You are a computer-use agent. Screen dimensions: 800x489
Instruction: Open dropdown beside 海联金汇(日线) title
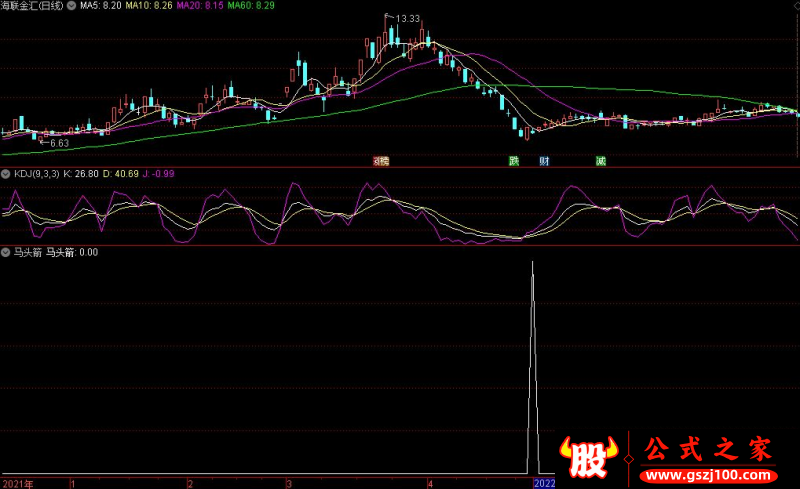click(71, 6)
